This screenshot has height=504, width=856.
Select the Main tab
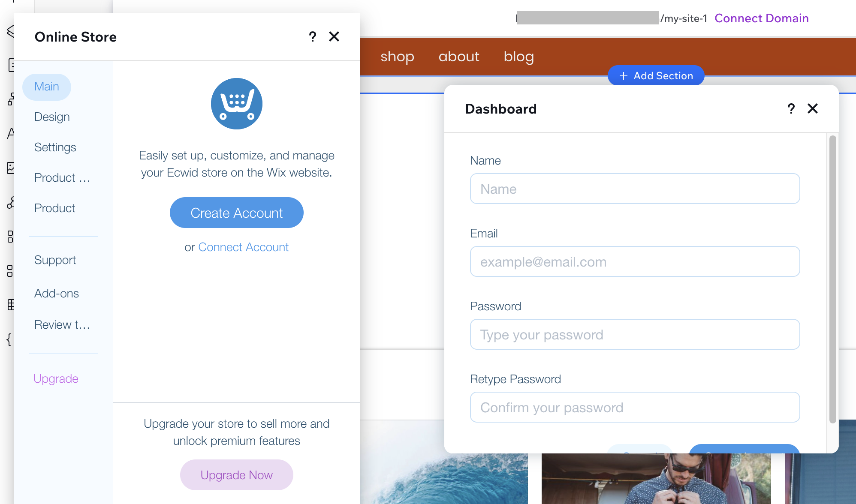[x=47, y=87]
